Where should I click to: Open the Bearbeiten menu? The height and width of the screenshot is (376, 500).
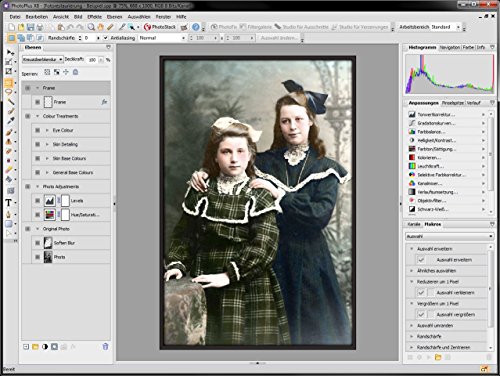point(37,17)
